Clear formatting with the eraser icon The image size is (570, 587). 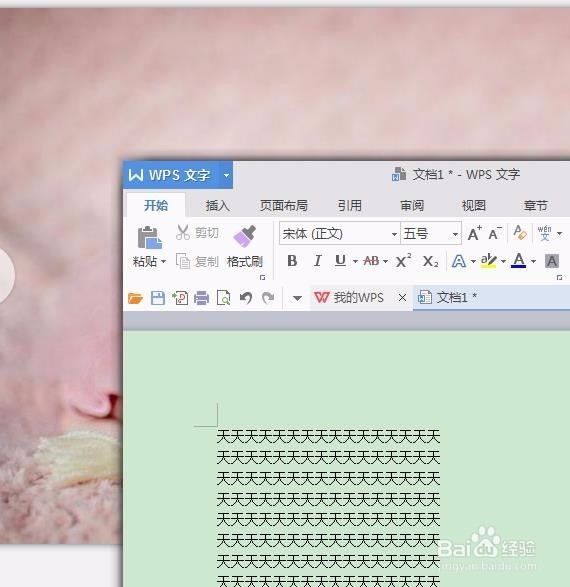tap(520, 233)
